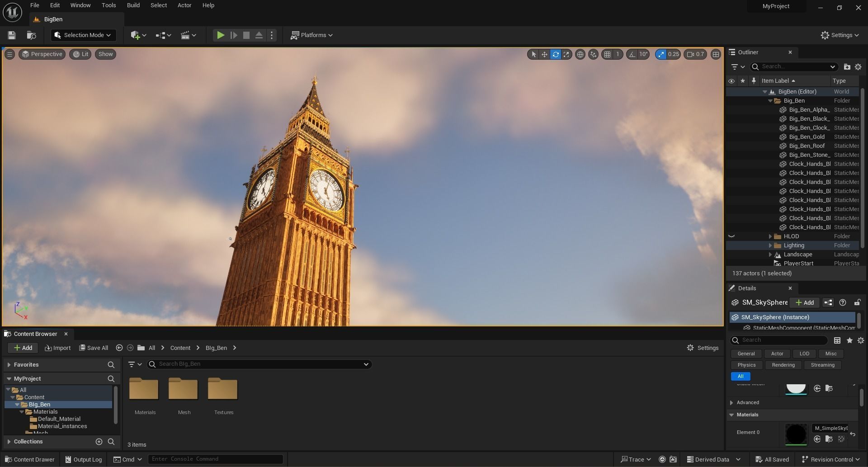Change the Lit view mode
868x467 pixels.
(x=80, y=54)
